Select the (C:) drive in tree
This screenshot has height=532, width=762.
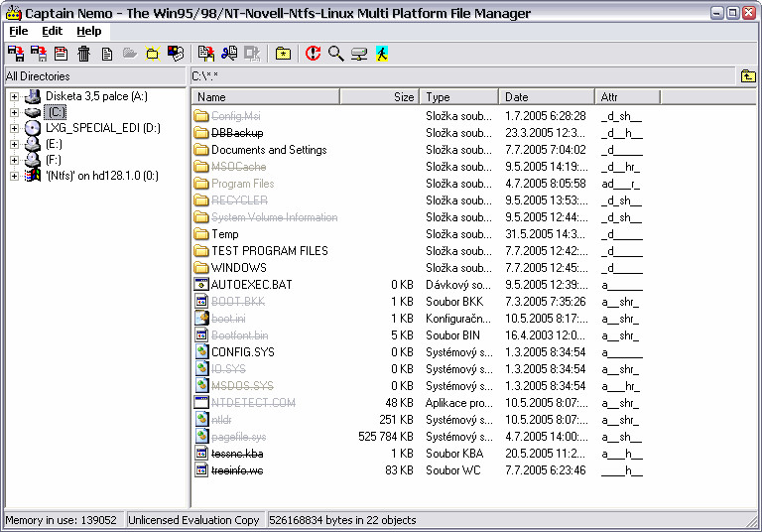(57, 112)
